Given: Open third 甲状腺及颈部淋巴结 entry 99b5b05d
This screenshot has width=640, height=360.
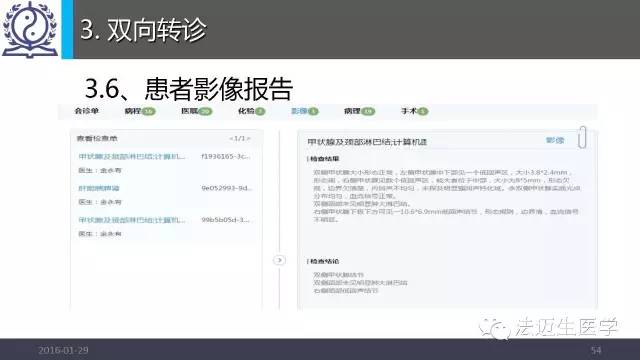Looking at the screenshot, I should point(131,220).
